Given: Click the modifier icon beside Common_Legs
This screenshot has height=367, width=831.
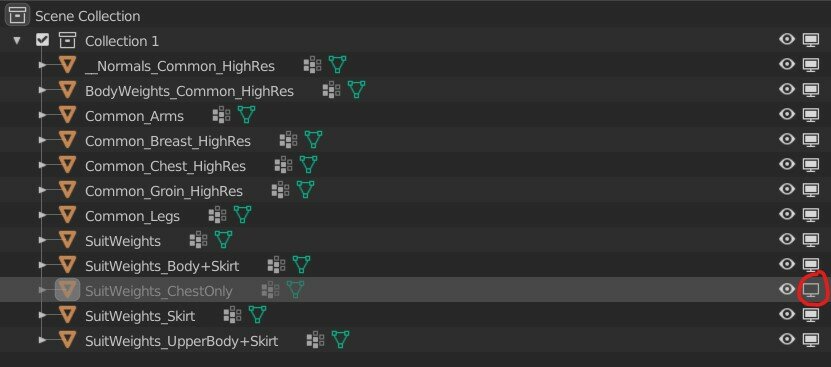Looking at the screenshot, I should coord(217,215).
